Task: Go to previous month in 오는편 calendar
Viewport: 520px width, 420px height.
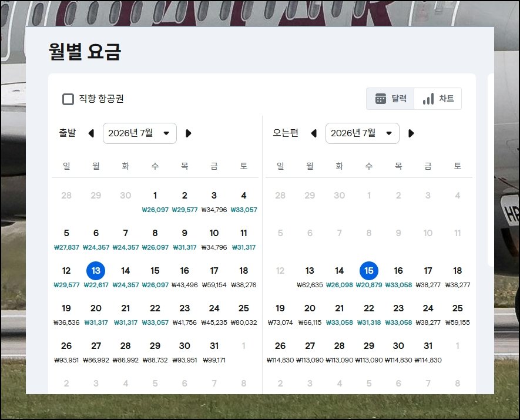Action: (314, 133)
